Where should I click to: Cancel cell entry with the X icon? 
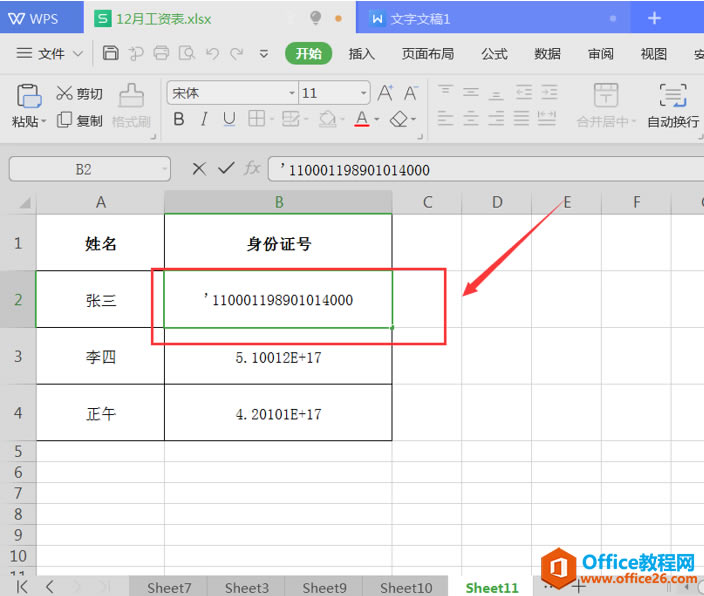199,169
